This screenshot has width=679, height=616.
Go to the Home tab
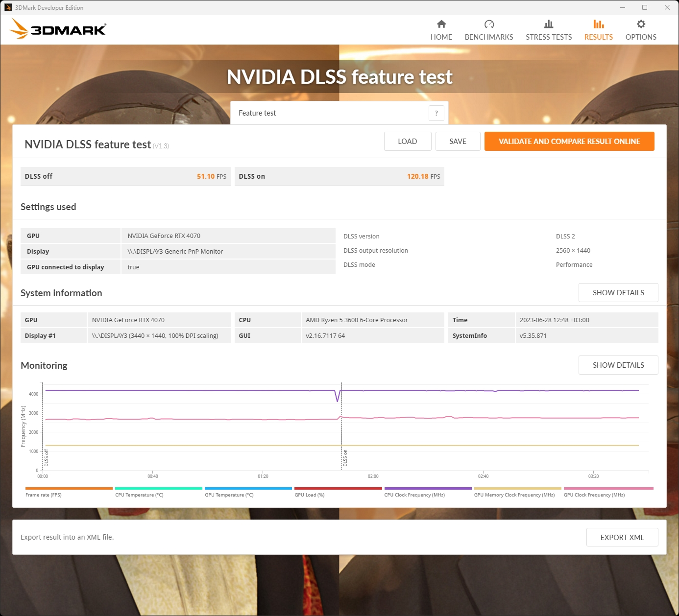tap(441, 30)
